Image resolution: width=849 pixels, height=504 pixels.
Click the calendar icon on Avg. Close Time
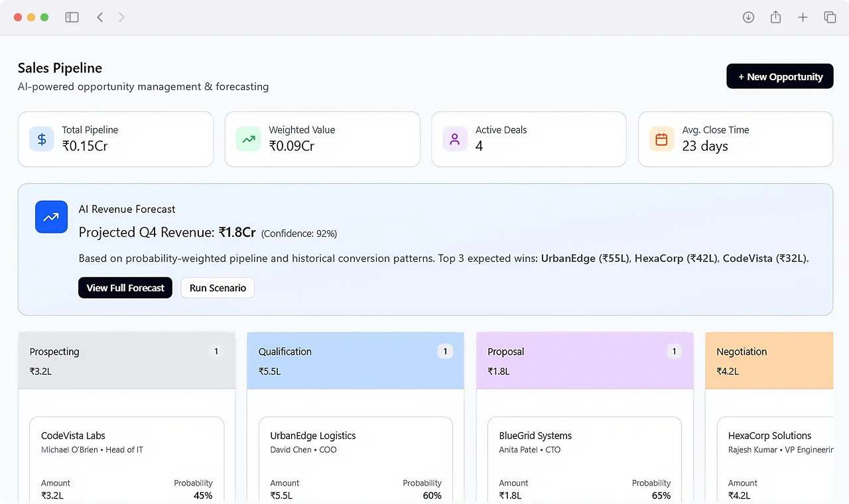pyautogui.click(x=662, y=139)
